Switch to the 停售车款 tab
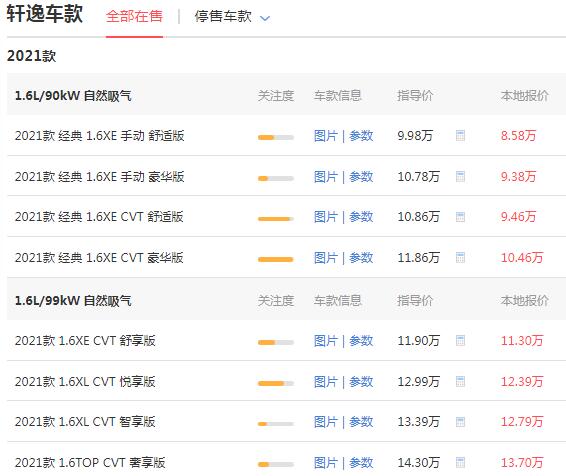Screen dimensions: 566x476 [223, 17]
